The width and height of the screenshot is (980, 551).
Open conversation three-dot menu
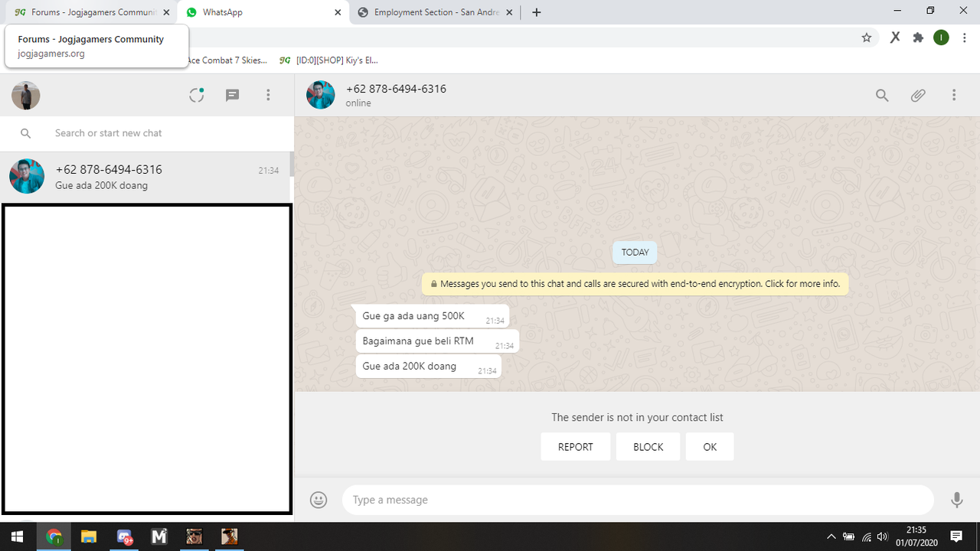coord(954,95)
